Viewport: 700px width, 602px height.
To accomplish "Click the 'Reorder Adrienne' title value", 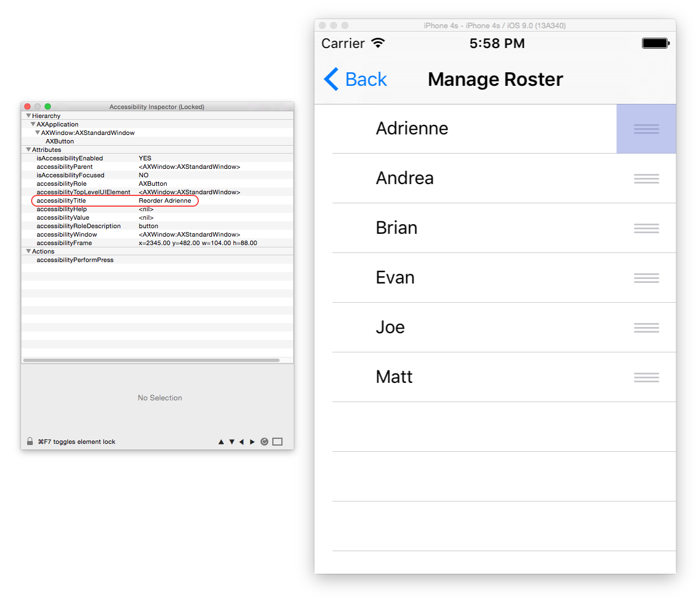I will click(165, 200).
